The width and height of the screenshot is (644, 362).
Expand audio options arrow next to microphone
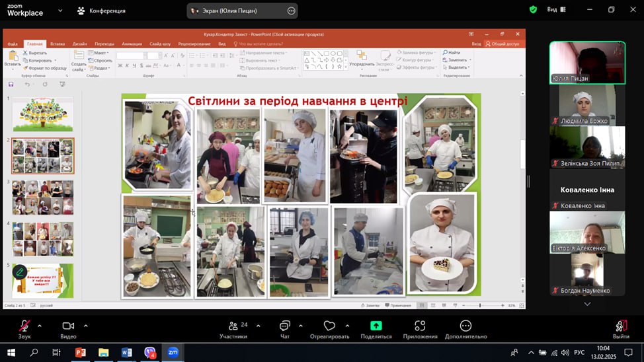[x=40, y=326]
